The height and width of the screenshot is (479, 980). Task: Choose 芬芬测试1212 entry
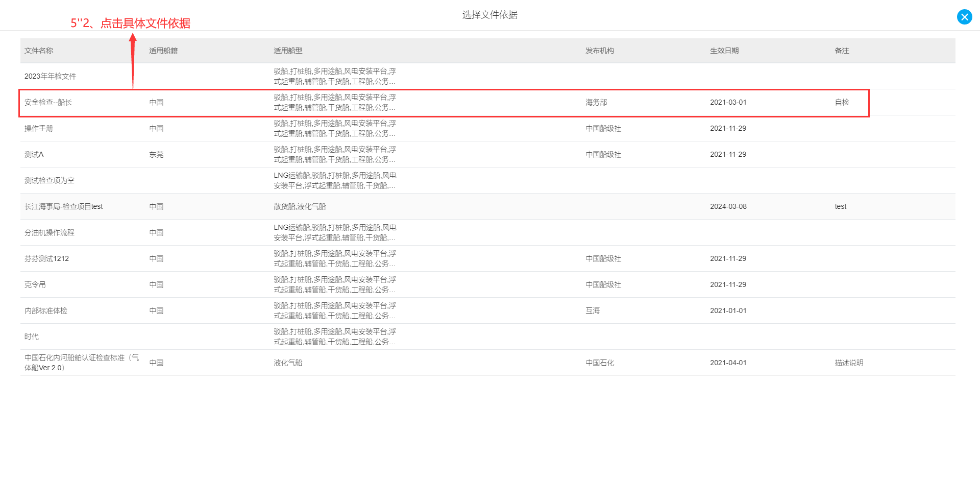point(46,258)
